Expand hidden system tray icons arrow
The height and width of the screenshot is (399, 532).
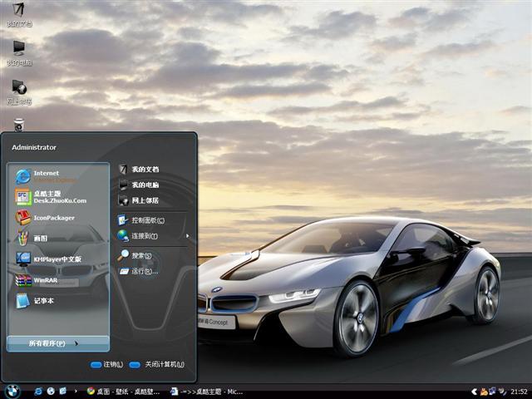click(x=475, y=392)
